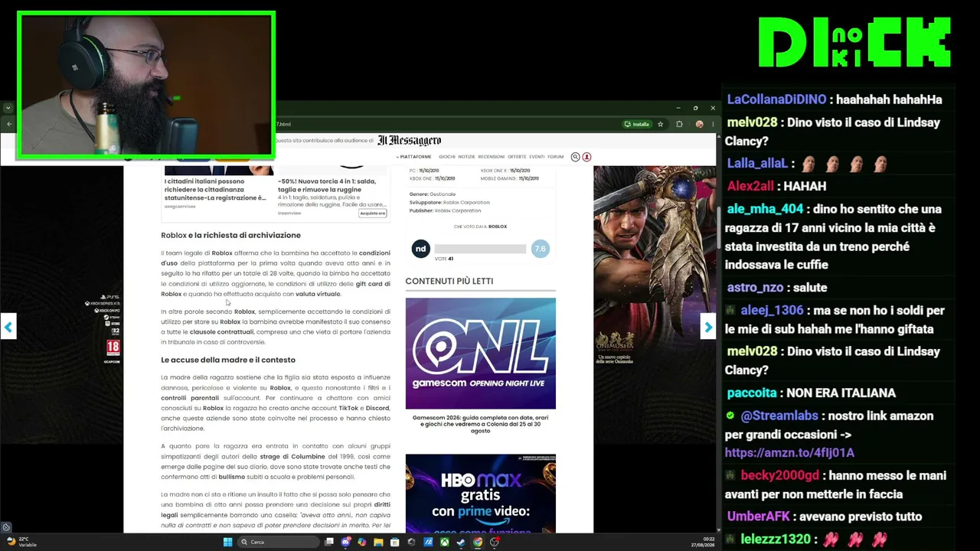Click the next article arrow on right edge

[x=707, y=327]
